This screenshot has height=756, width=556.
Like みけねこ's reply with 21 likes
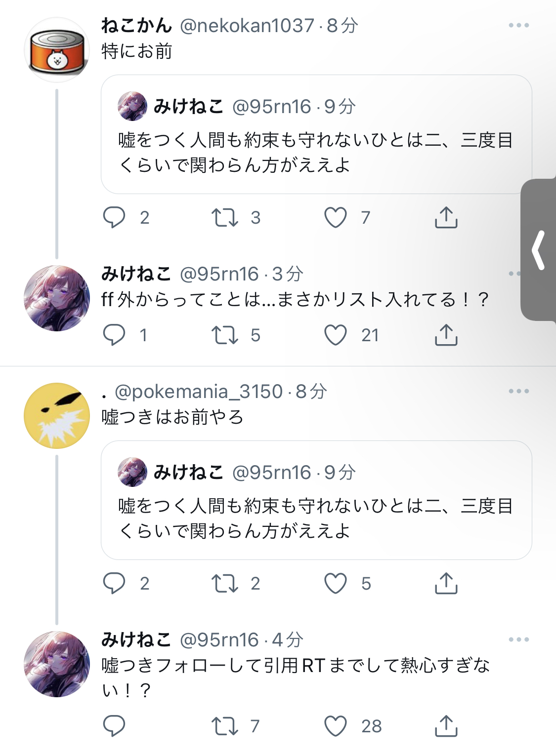[x=336, y=335]
